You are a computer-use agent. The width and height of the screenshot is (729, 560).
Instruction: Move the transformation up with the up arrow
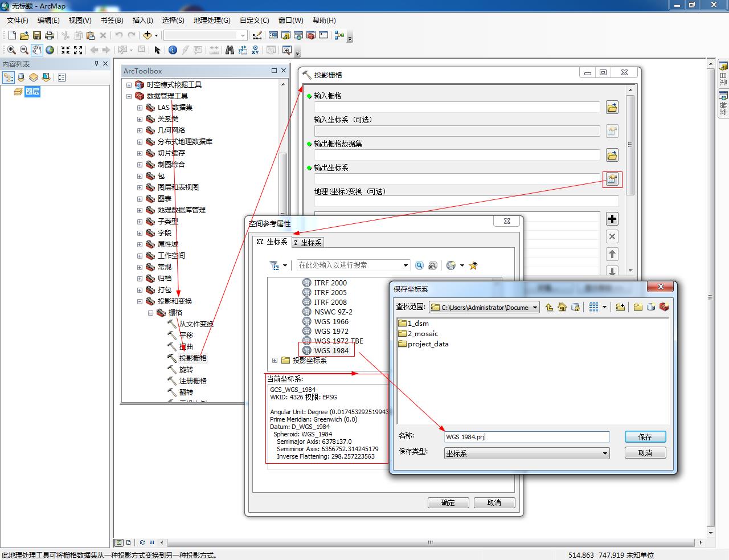pyautogui.click(x=612, y=254)
